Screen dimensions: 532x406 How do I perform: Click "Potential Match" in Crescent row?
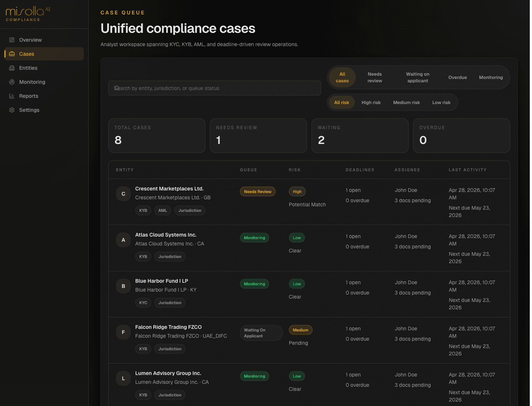click(307, 204)
